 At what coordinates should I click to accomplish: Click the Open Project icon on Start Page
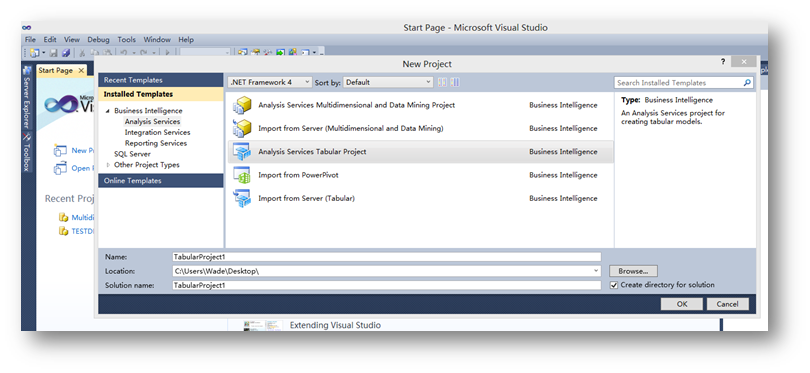click(60, 168)
